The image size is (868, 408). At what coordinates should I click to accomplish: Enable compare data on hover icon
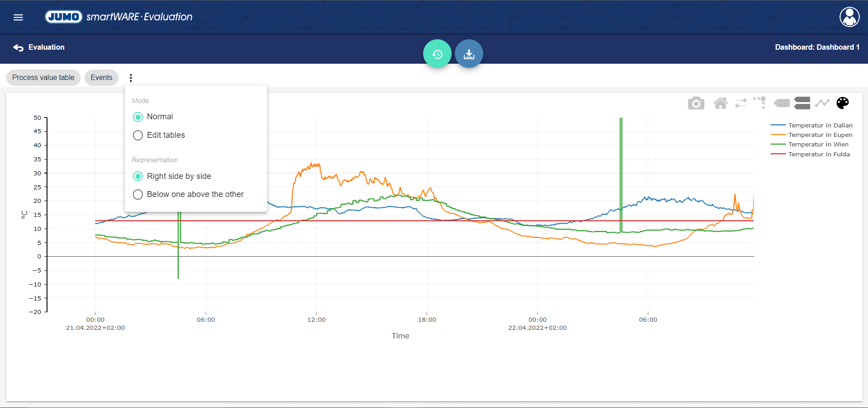pos(802,103)
